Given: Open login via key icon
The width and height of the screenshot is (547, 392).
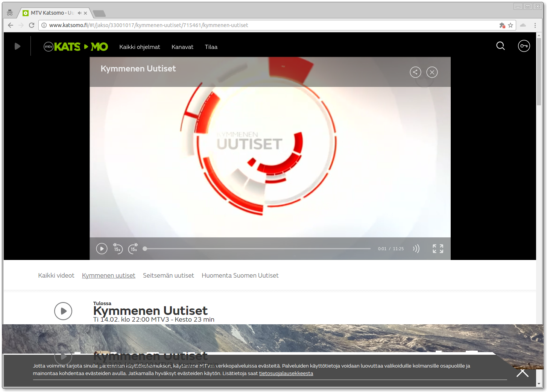Looking at the screenshot, I should [x=524, y=46].
